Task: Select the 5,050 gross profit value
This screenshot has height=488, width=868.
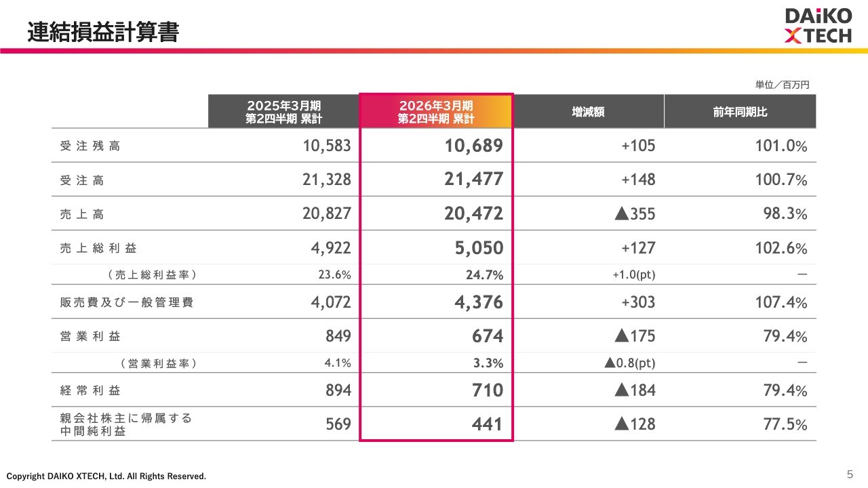Action: click(479, 248)
